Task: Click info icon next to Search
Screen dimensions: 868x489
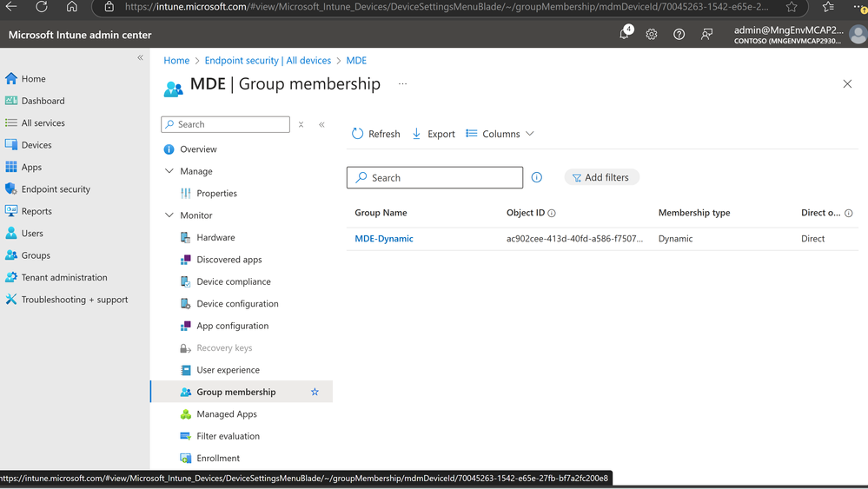Action: [536, 177]
